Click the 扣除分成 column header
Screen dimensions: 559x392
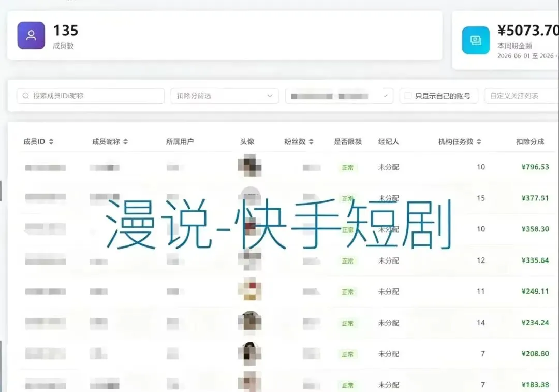tap(530, 141)
